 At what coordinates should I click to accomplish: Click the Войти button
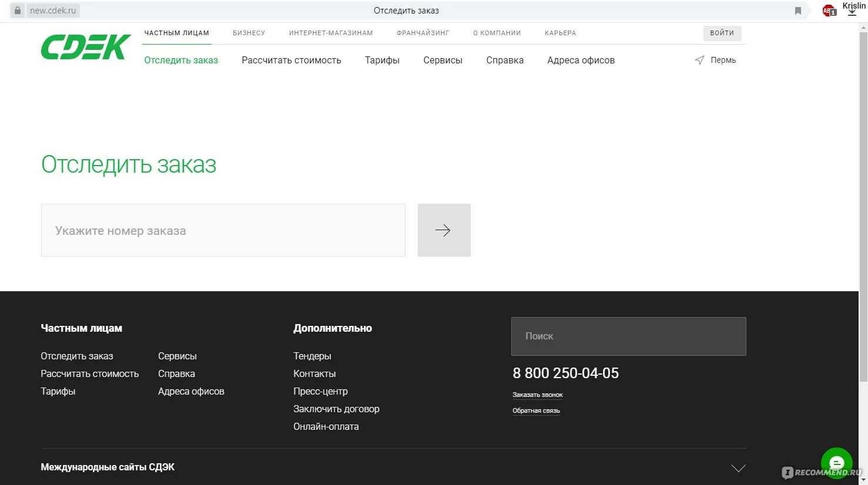[722, 33]
